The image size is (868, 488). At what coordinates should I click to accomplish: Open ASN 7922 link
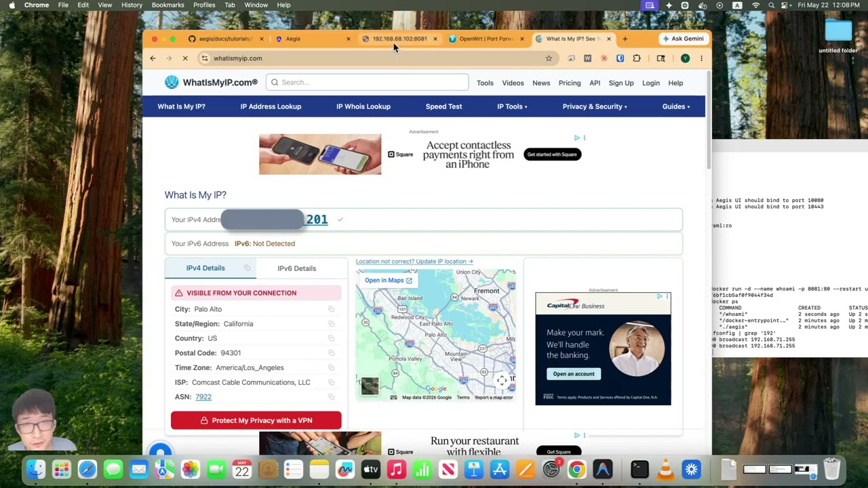click(x=203, y=397)
